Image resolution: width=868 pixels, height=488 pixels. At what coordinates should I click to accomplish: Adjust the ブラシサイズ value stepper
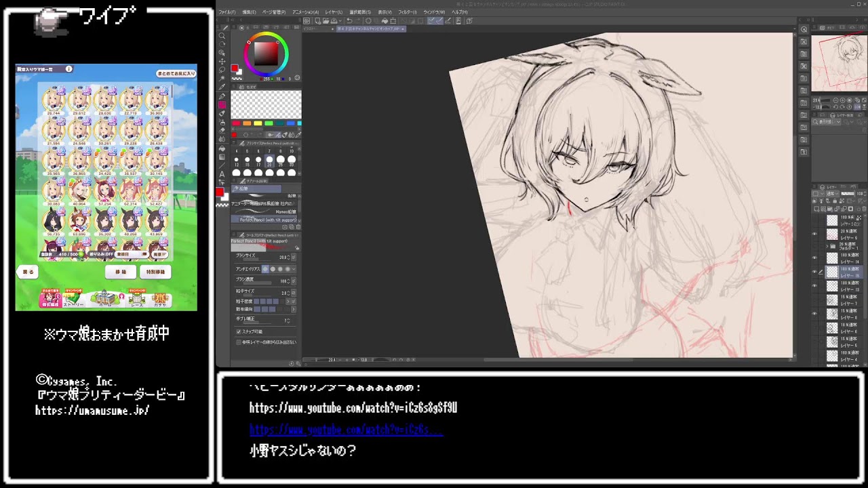[288, 258]
